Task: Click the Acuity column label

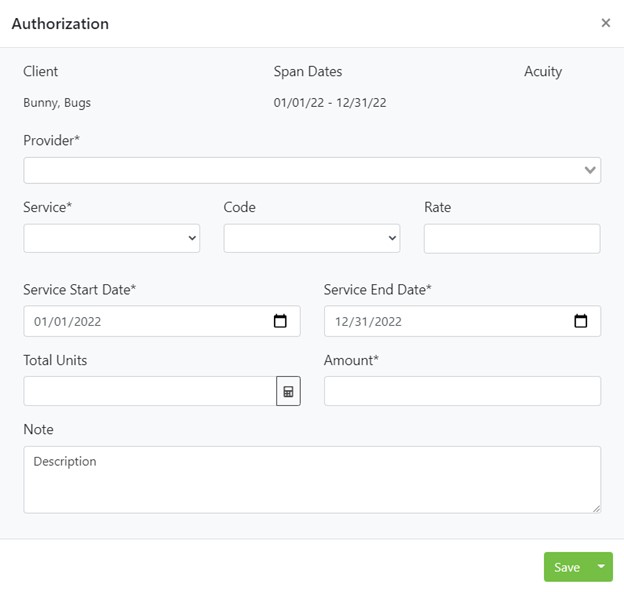Action: [x=543, y=71]
